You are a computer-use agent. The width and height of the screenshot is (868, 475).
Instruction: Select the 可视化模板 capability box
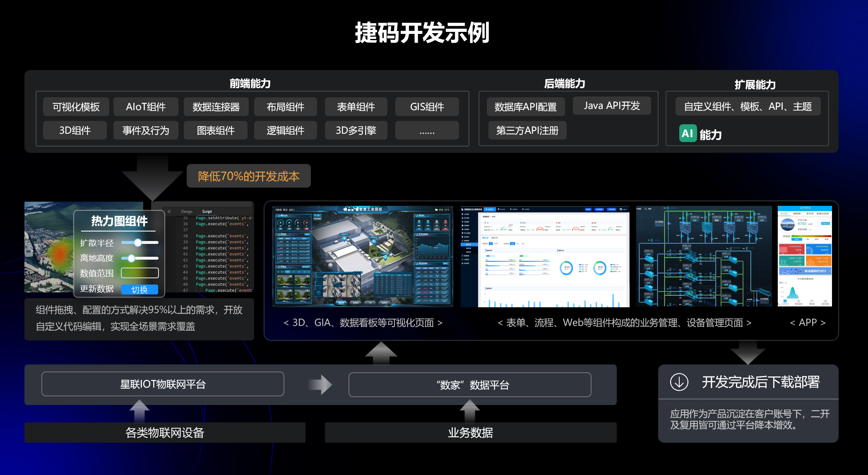pyautogui.click(x=76, y=107)
